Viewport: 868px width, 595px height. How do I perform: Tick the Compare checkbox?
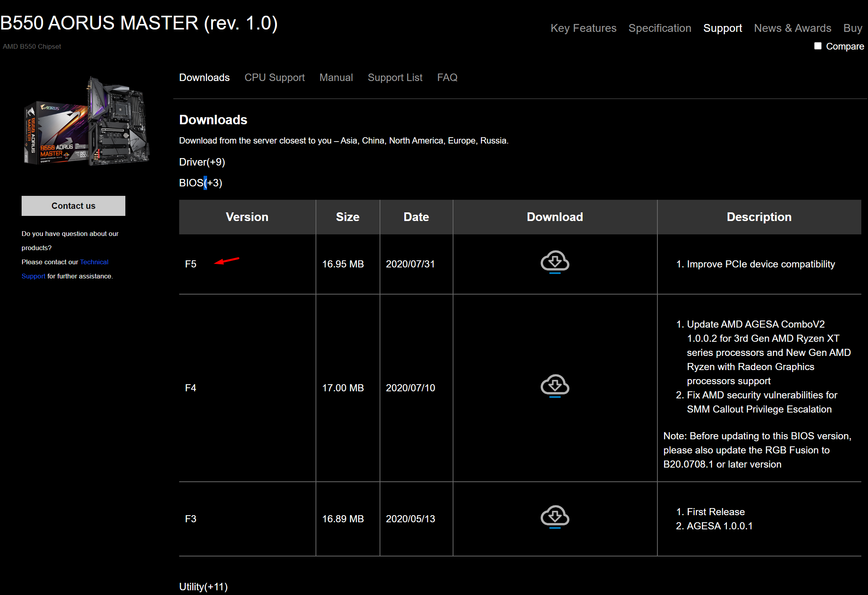click(818, 46)
